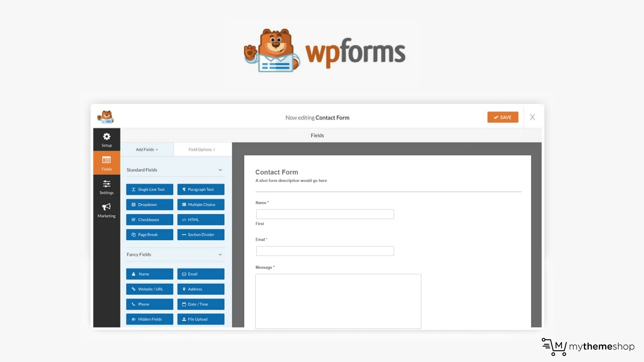
Task: Add an HTML field
Action: click(201, 220)
